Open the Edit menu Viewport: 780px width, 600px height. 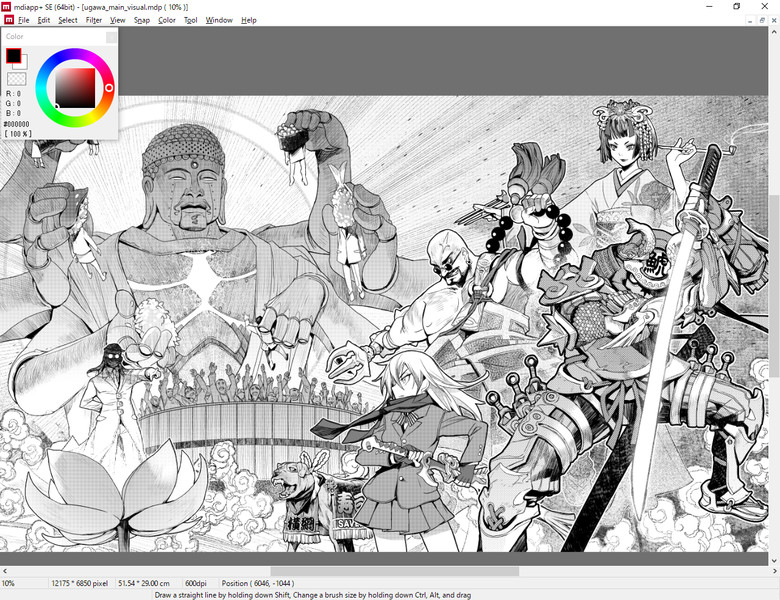point(44,20)
